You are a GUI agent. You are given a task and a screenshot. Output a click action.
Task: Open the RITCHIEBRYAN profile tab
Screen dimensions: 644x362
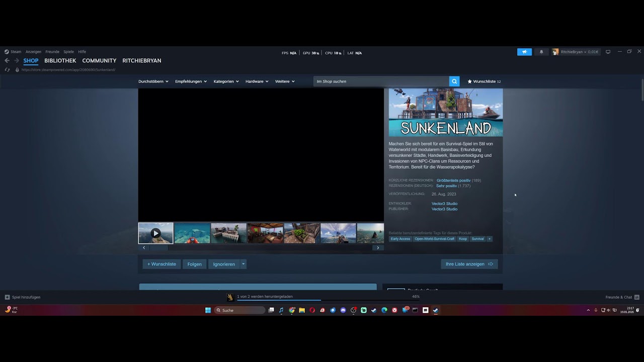click(142, 61)
